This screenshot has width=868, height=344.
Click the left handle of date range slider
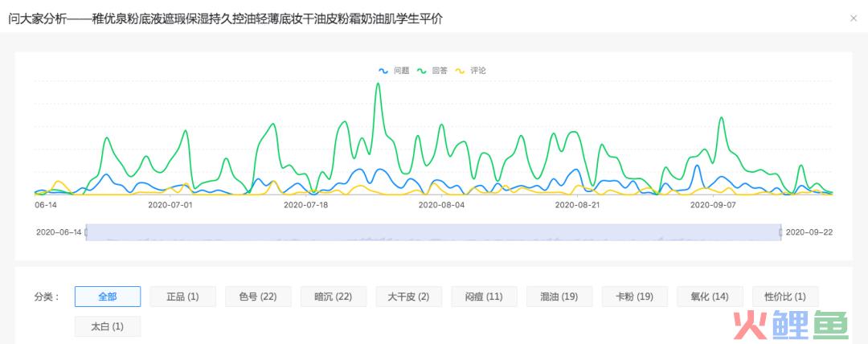tap(86, 232)
